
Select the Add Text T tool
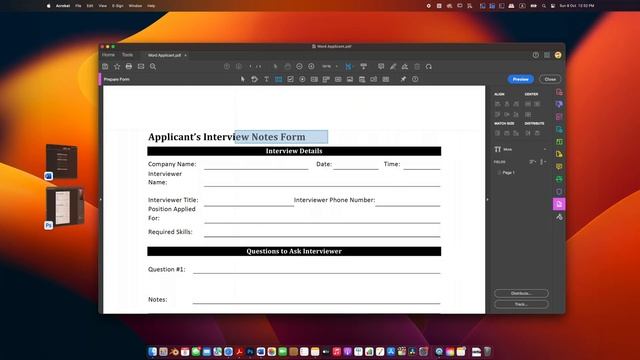tap(266, 79)
